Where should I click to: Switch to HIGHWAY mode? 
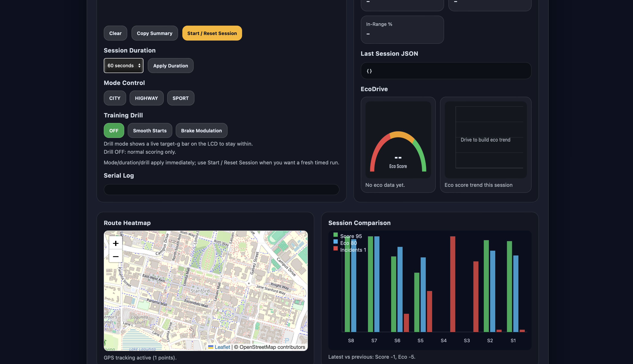click(146, 98)
